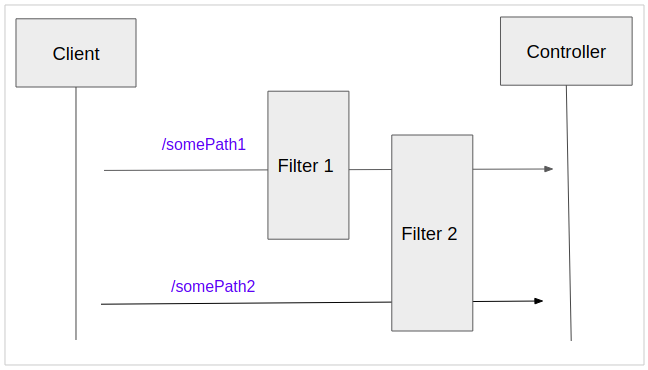
Task: Click the Controller text label
Action: pyautogui.click(x=566, y=52)
